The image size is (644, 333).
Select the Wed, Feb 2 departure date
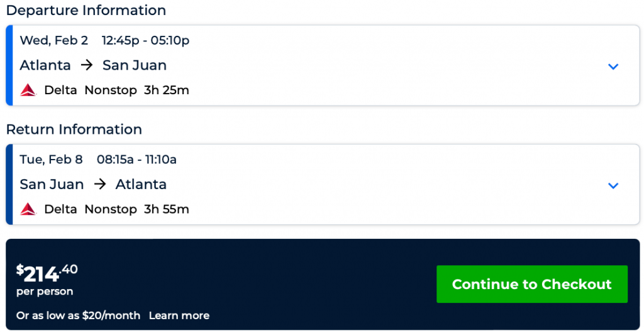pyautogui.click(x=54, y=41)
